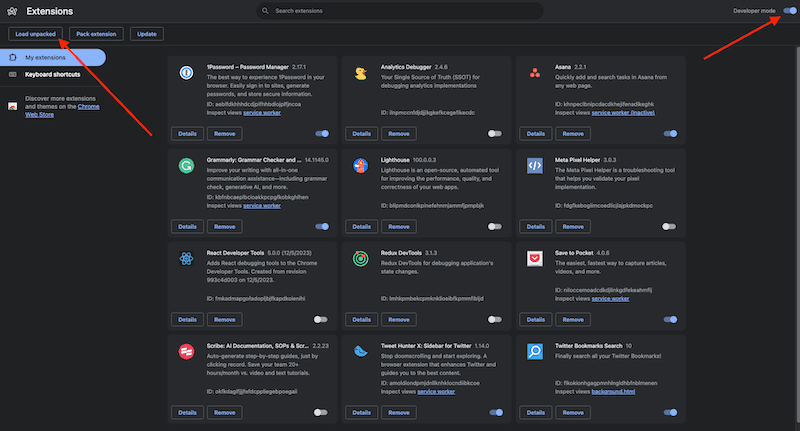Click the Meta Pixel Helper icon
The image size is (800, 431).
[x=535, y=166]
